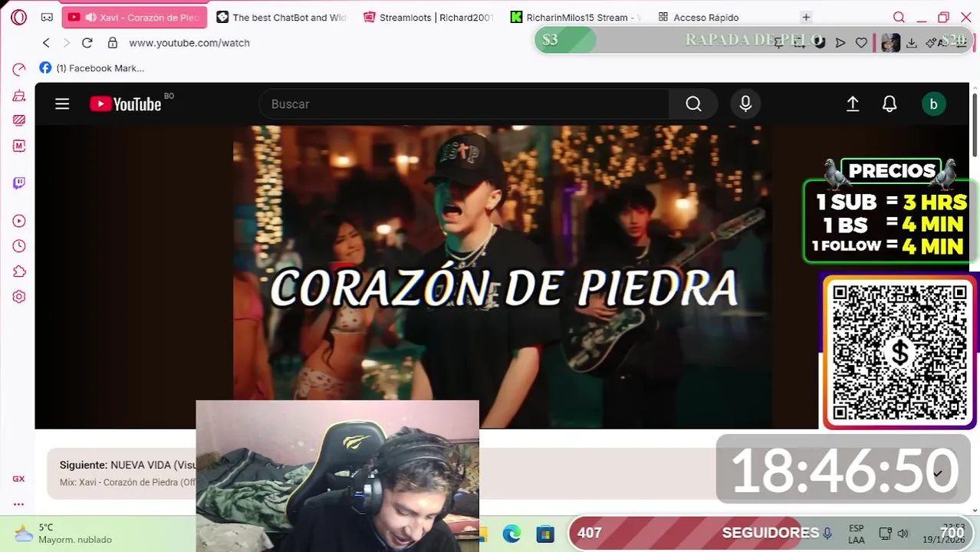Image resolution: width=980 pixels, height=552 pixels.
Task: Select the Xavi - Corazón de Piedra tab
Action: click(134, 17)
